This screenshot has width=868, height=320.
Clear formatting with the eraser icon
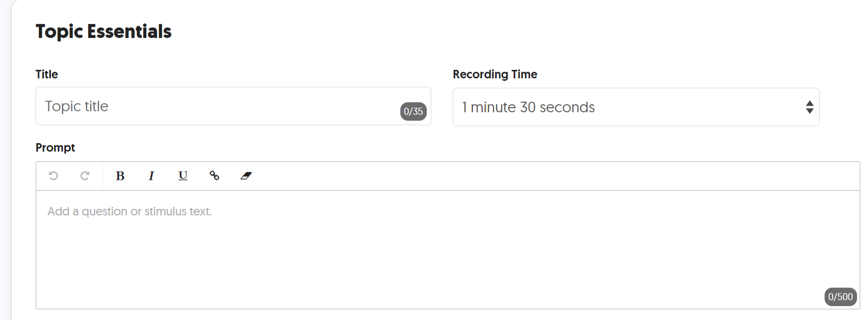[x=246, y=175]
